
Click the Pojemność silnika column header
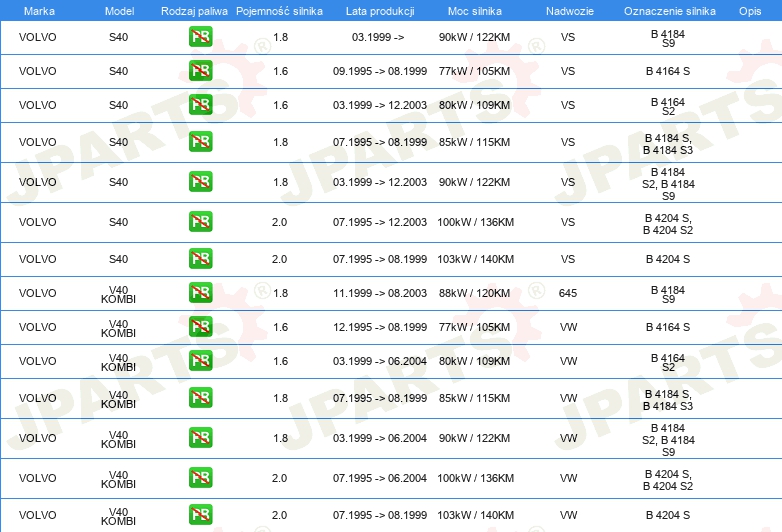point(279,11)
